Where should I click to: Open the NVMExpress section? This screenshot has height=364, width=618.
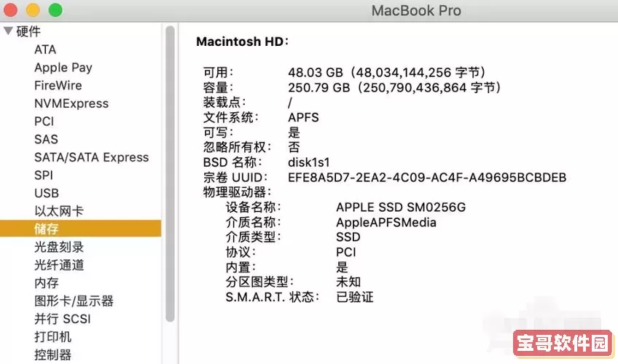pyautogui.click(x=71, y=103)
